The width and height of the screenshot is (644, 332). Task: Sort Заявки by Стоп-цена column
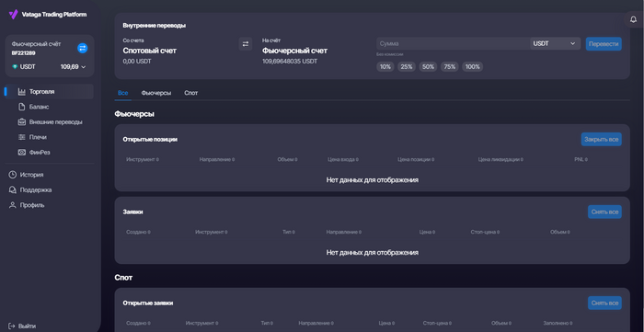pos(485,232)
